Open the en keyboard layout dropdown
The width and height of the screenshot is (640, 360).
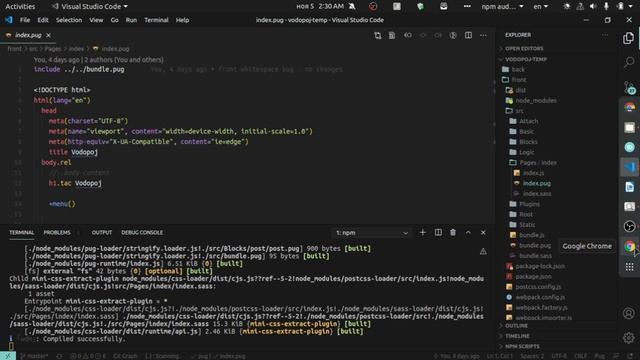pyautogui.click(x=540, y=7)
